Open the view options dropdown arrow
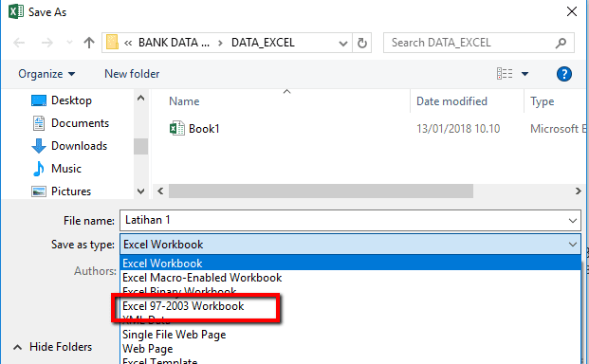The height and width of the screenshot is (364, 589). click(x=525, y=74)
